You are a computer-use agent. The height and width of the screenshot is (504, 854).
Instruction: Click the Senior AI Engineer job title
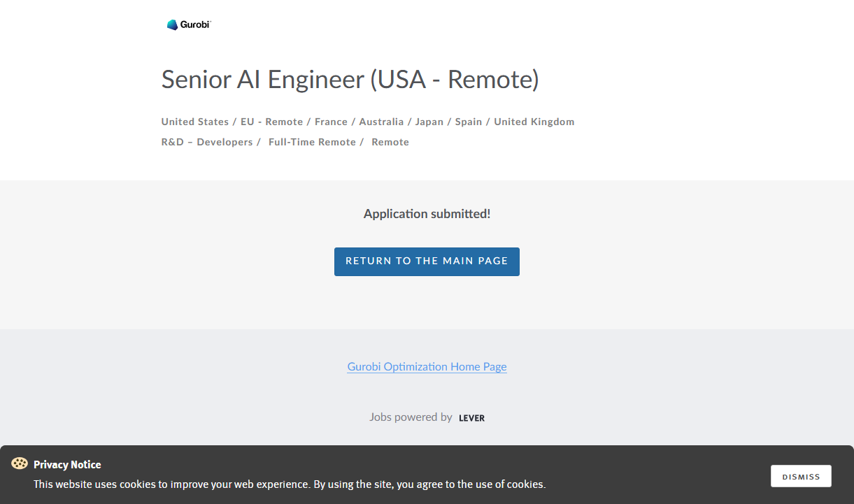tap(350, 79)
